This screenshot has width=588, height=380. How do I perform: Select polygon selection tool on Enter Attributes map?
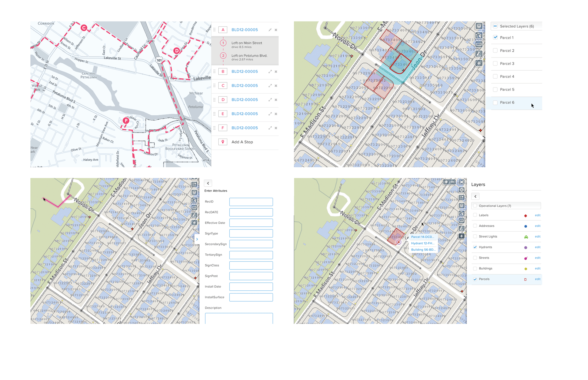[194, 200]
